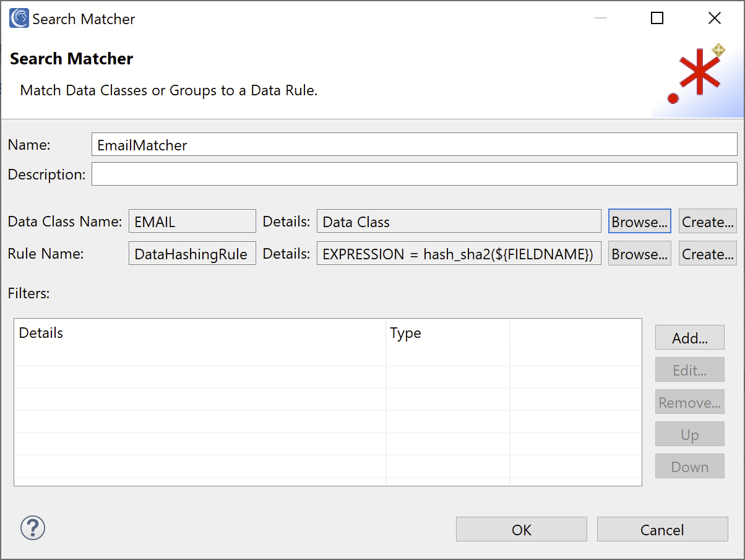This screenshot has height=560, width=745.
Task: Select the Rule Name field DataHashingRule
Action: [x=192, y=253]
